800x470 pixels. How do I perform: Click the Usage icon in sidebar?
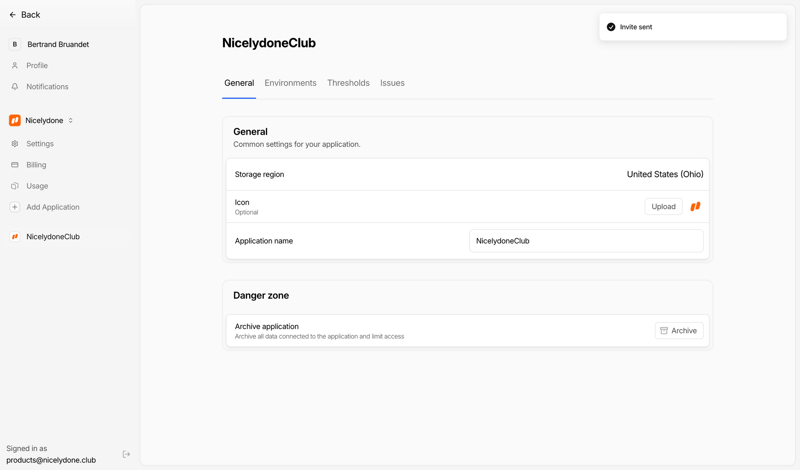pyautogui.click(x=15, y=186)
